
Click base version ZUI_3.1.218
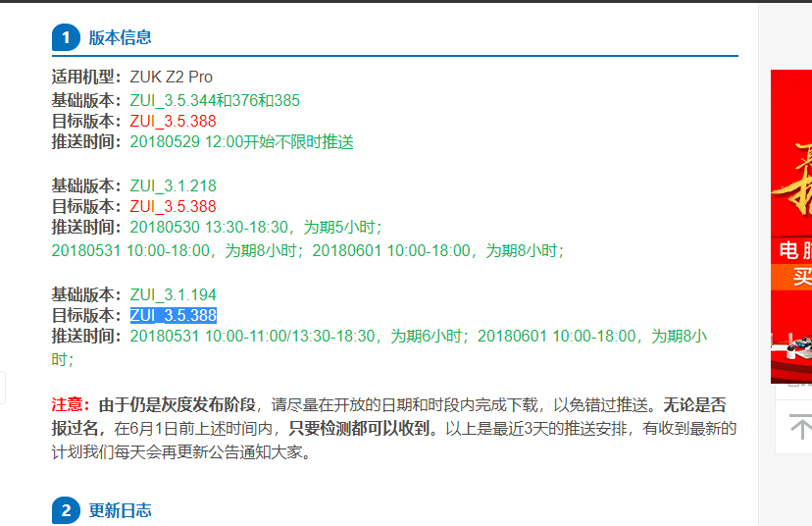click(x=173, y=185)
